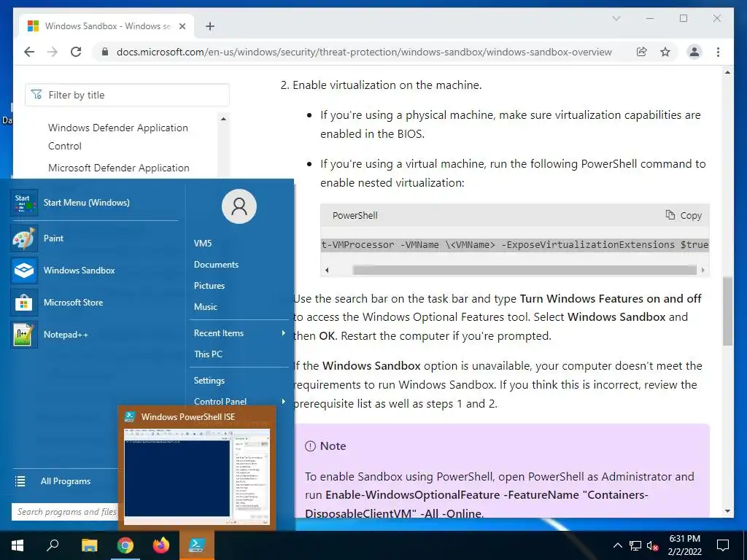Open VM5 user folder
The height and width of the screenshot is (560, 747).
(203, 244)
